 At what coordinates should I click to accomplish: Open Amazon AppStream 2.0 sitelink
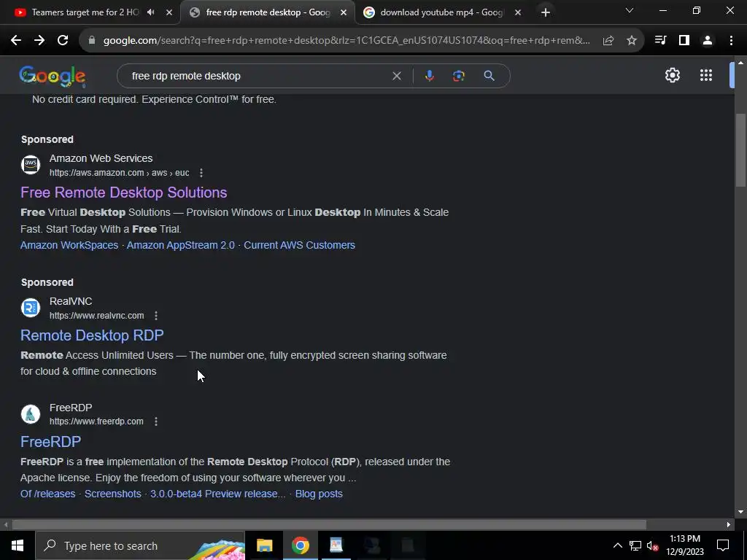(181, 245)
